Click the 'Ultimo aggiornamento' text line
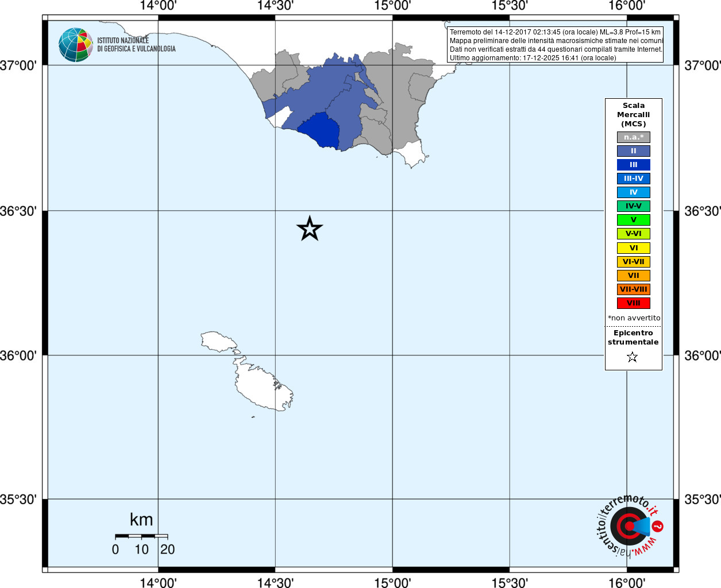The image size is (721, 588). (x=533, y=58)
